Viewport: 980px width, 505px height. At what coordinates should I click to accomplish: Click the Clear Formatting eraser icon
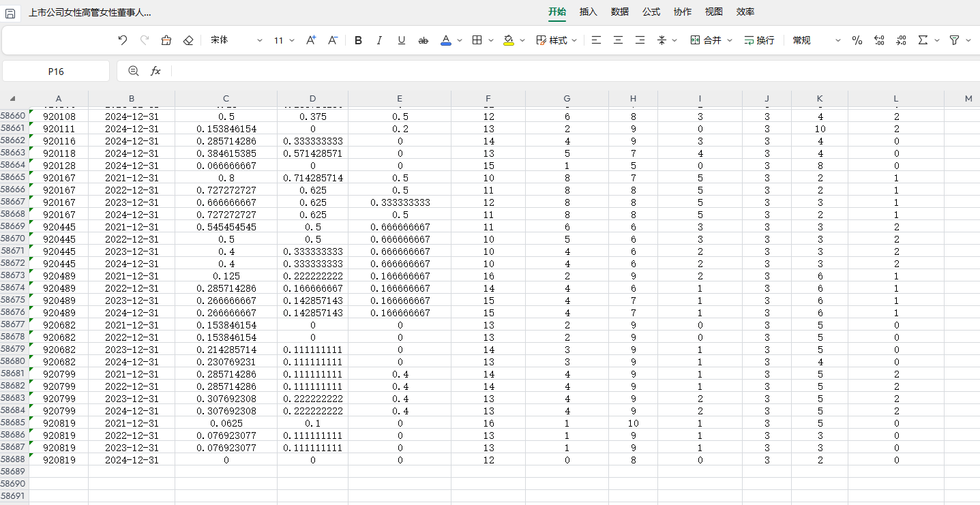point(188,41)
